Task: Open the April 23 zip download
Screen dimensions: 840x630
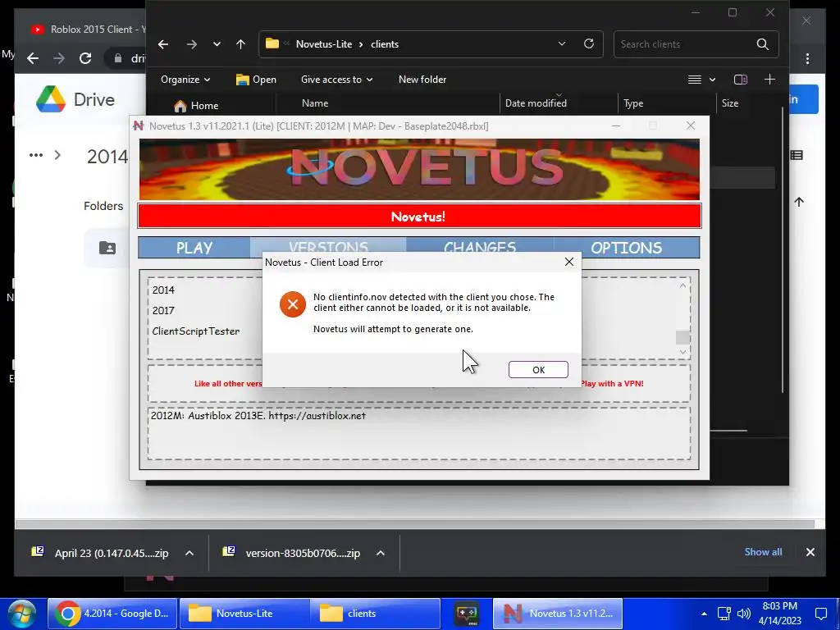Action: tap(101, 553)
